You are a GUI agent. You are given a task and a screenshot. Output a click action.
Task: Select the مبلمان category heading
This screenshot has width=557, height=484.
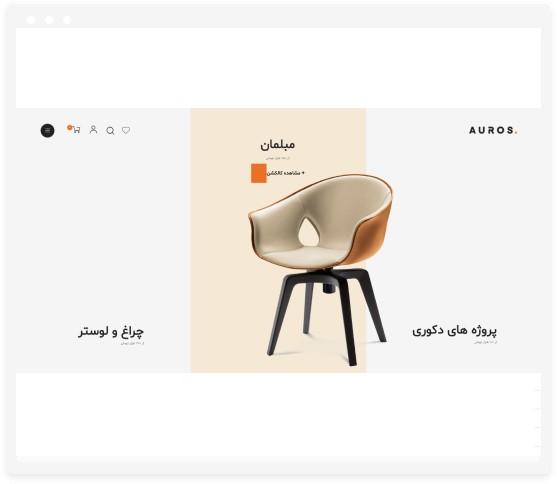pyautogui.click(x=278, y=145)
